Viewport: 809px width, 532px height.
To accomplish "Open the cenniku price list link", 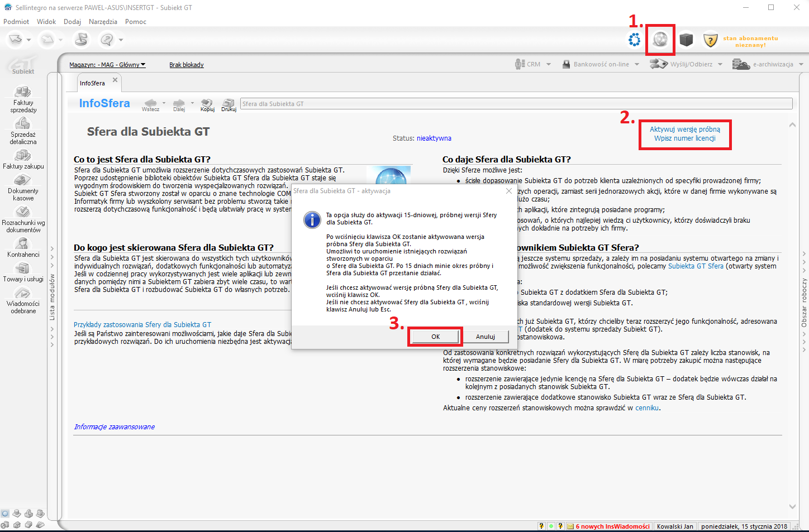I will click(647, 408).
